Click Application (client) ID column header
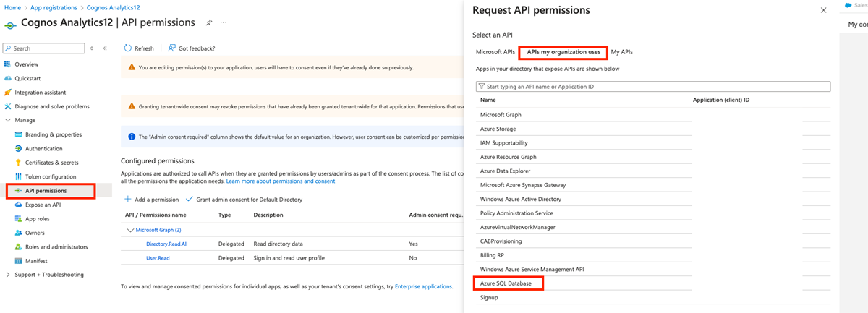The height and width of the screenshot is (313, 868). 720,100
